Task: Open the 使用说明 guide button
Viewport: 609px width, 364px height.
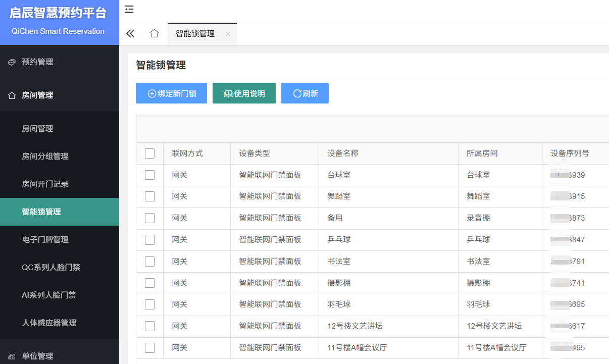Action: tap(244, 93)
